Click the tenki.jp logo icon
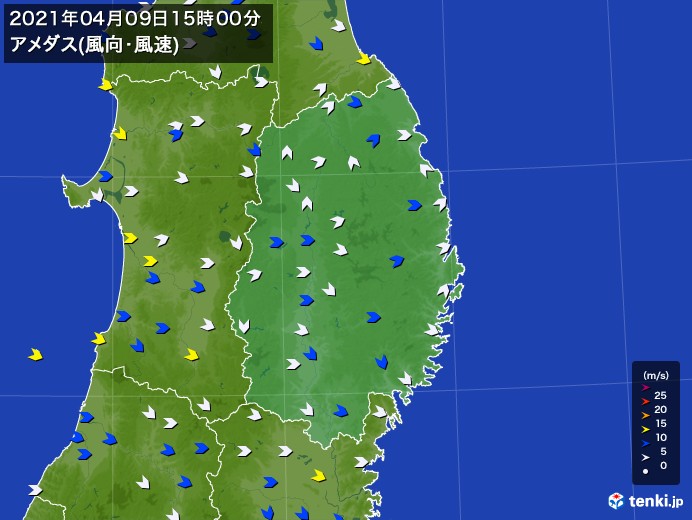This screenshot has height=520, width=692. click(616, 501)
